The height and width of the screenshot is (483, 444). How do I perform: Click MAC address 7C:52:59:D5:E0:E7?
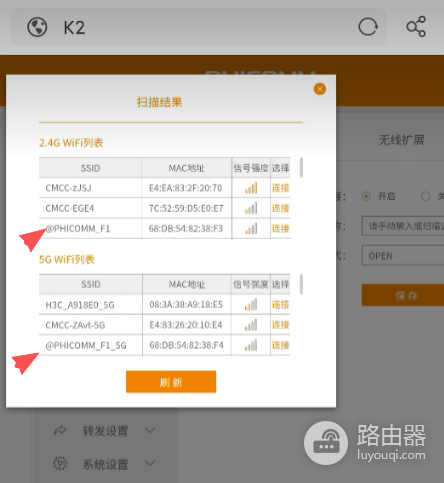[186, 208]
